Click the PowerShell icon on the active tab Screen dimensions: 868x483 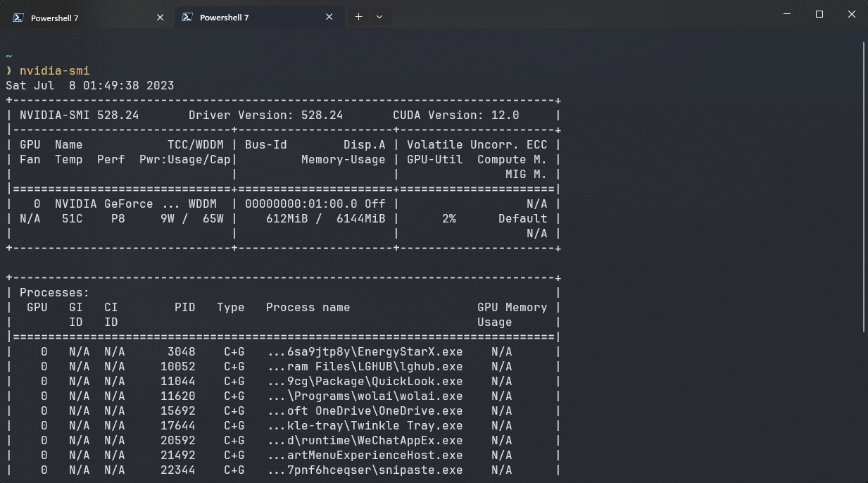(x=187, y=18)
